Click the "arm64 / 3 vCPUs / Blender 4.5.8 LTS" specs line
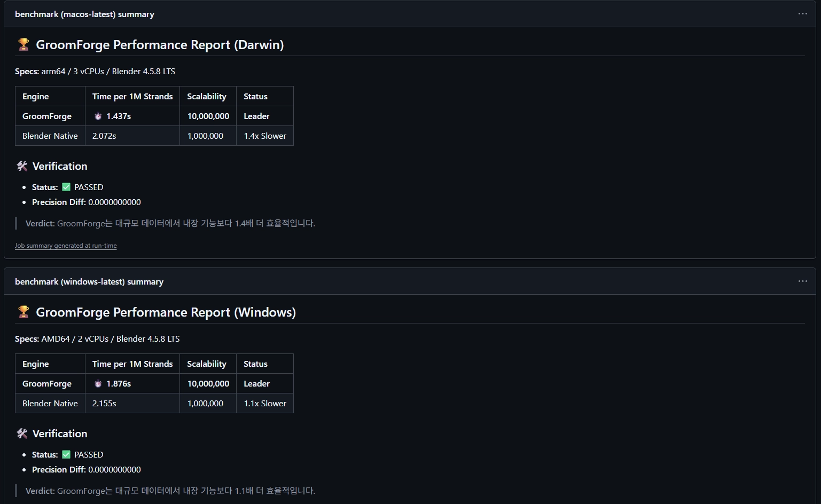 [108, 72]
